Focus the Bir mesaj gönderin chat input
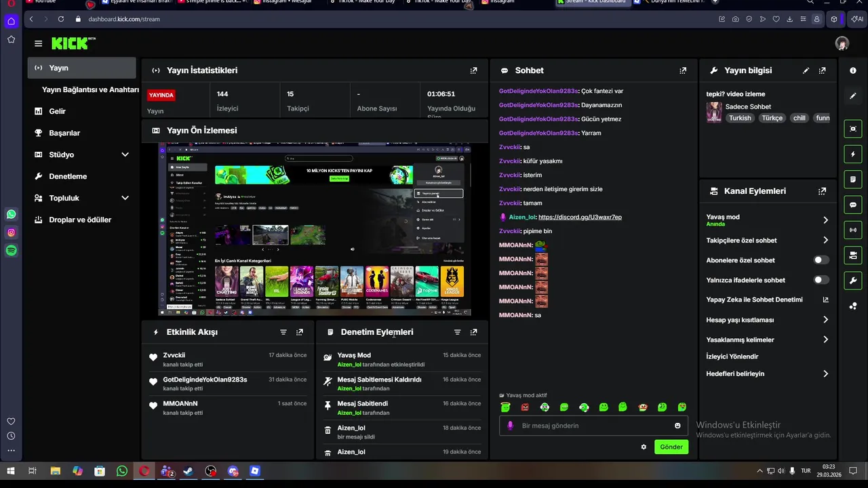868x488 pixels. click(593, 426)
